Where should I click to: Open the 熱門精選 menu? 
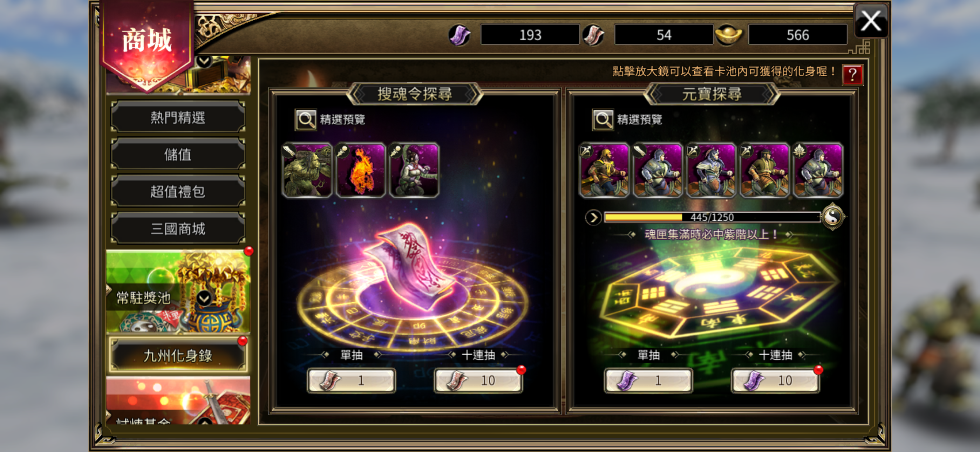coord(178,117)
